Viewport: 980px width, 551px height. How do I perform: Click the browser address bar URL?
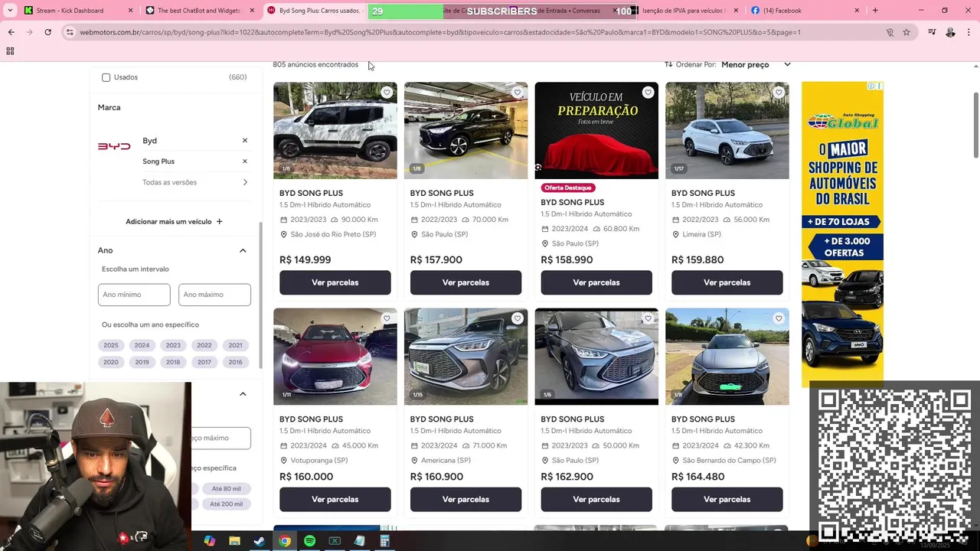440,32
